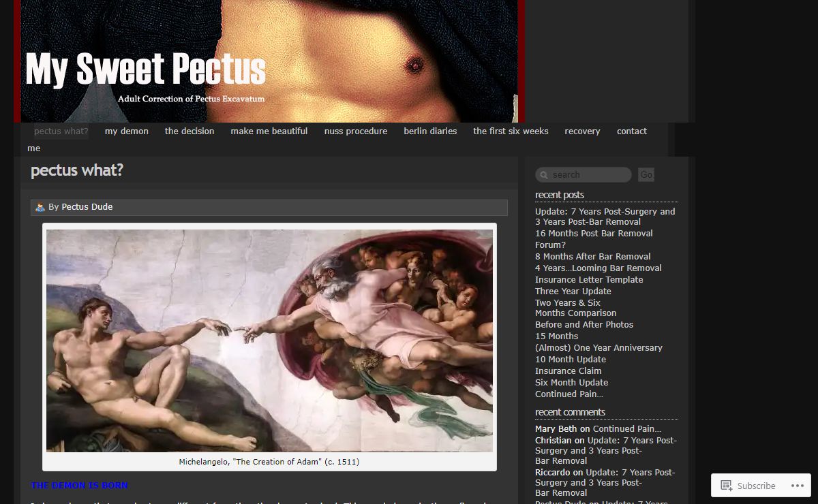Open 'Two Years & Six Months Comparison' post

click(x=576, y=308)
